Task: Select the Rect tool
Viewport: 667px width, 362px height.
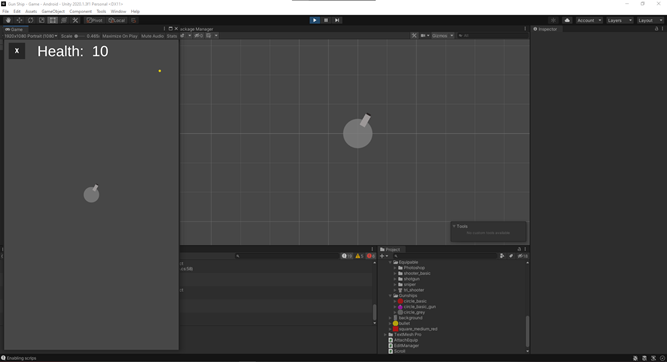Action: 52,20
